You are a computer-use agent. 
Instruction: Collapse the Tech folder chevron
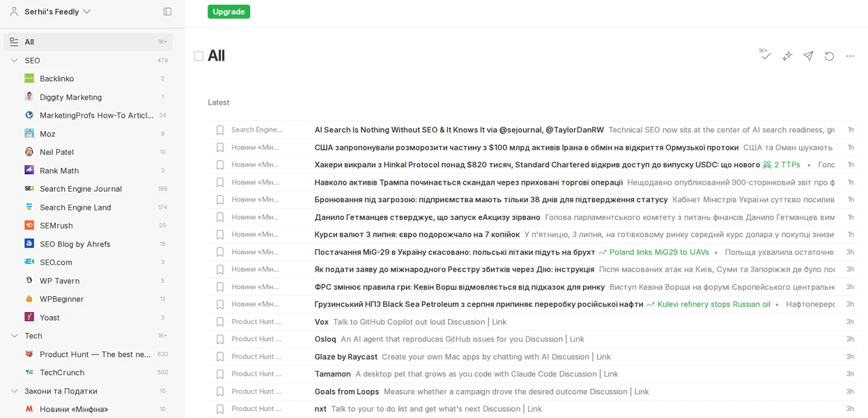tap(14, 336)
